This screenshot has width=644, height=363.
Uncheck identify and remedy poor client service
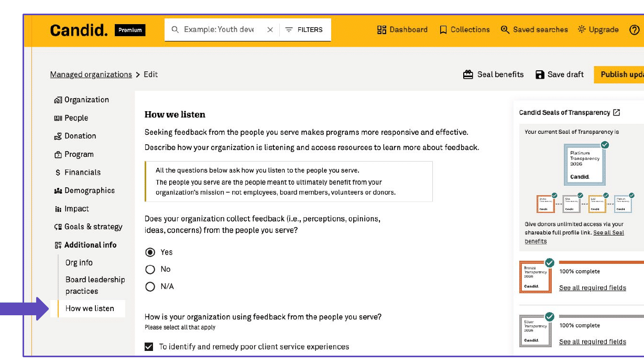pos(149,347)
